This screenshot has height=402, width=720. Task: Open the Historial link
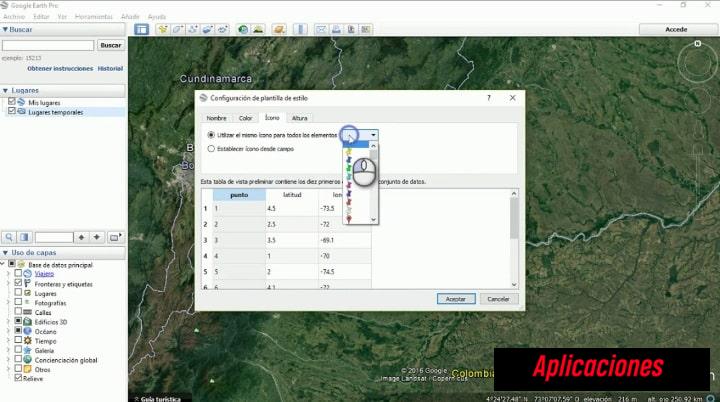pos(110,68)
